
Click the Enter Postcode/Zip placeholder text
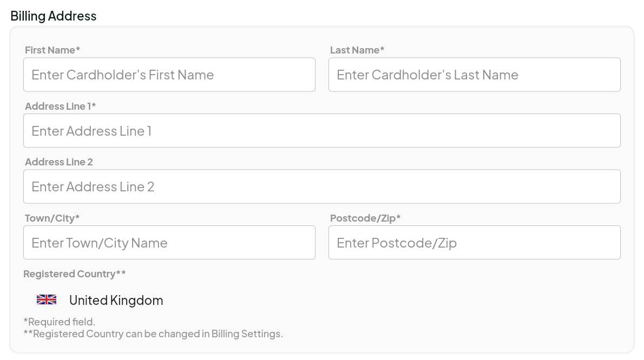[397, 243]
